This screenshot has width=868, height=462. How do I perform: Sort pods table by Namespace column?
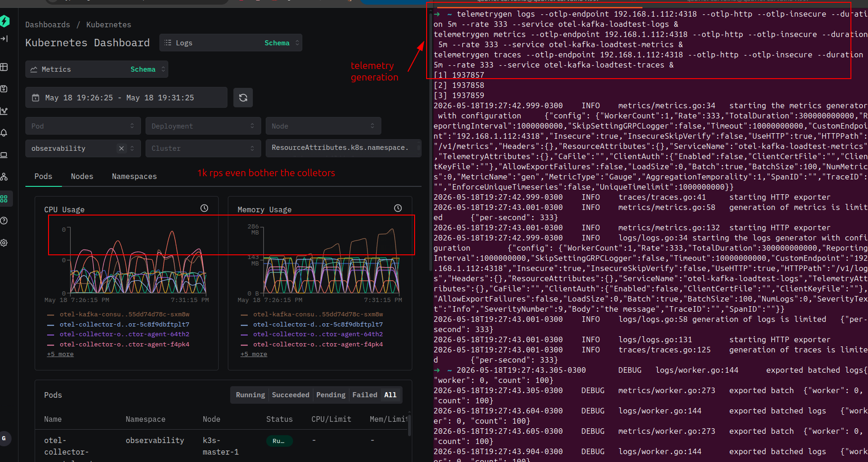(145, 419)
